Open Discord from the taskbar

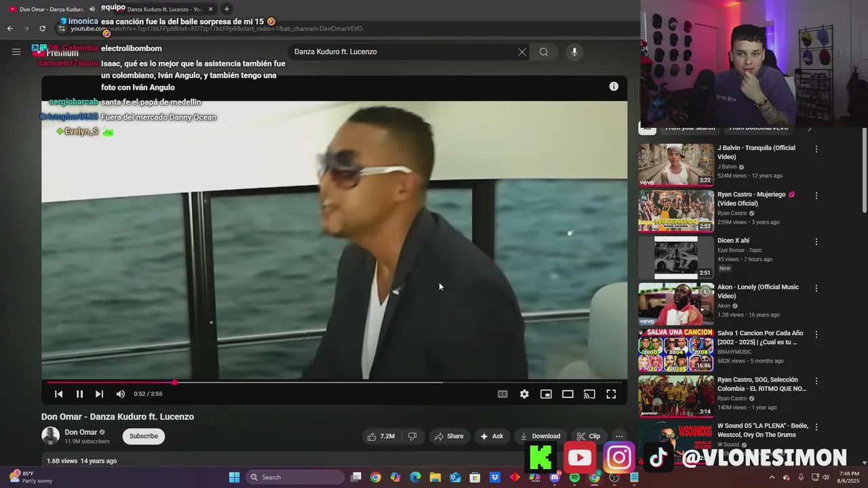click(555, 477)
